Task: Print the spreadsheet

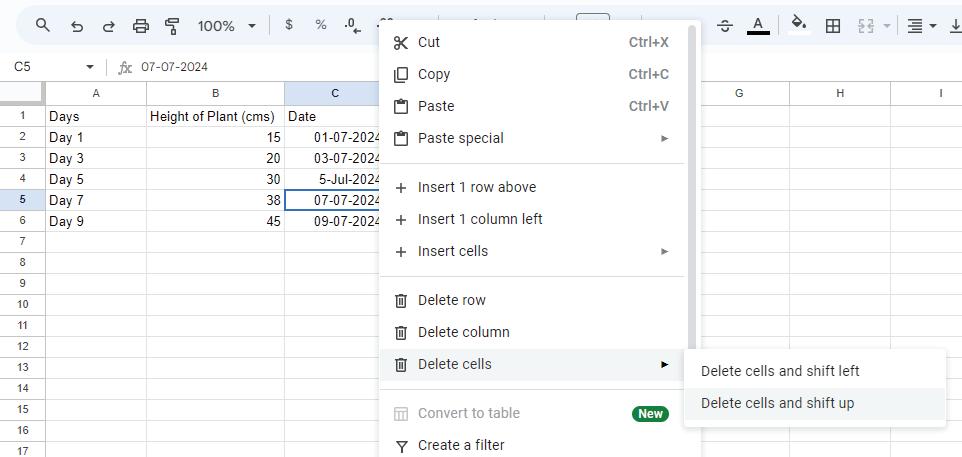Action: [x=141, y=25]
